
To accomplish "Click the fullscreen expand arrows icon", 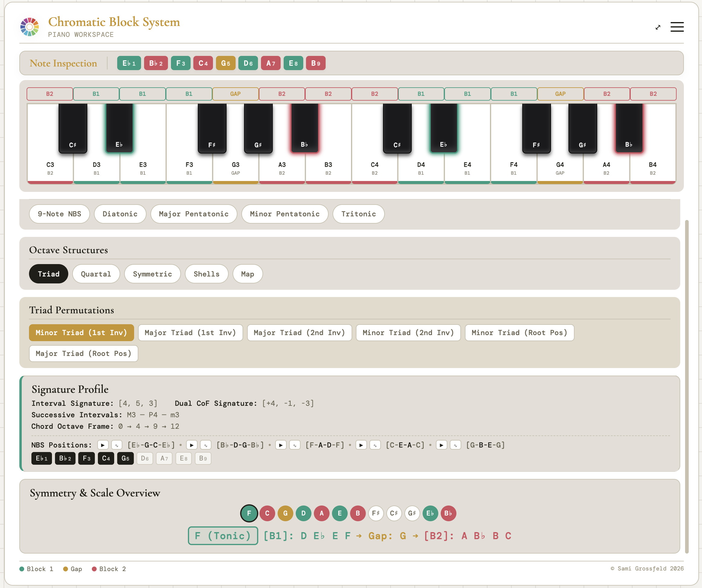I will pyautogui.click(x=658, y=27).
